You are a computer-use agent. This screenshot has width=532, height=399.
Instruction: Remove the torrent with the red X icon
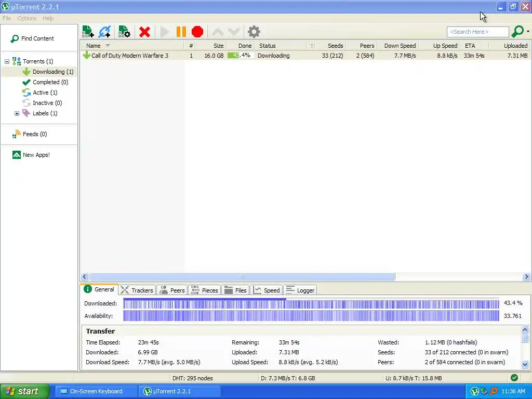144,32
